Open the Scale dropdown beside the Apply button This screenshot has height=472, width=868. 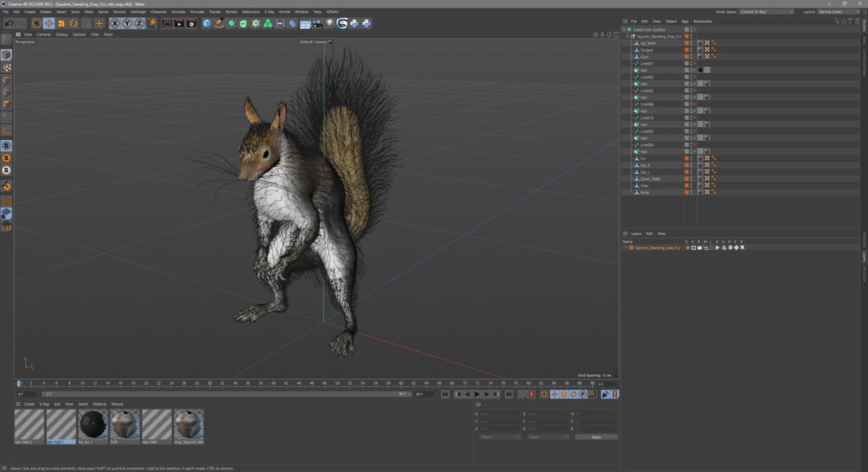coord(548,437)
